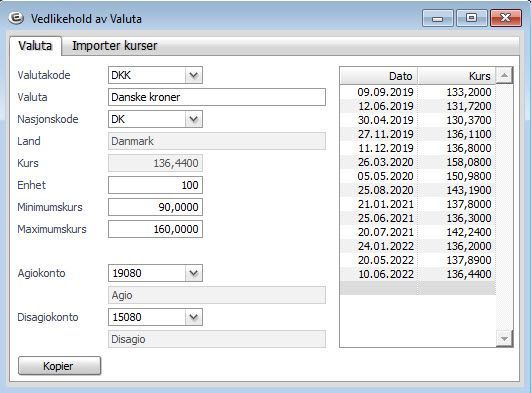This screenshot has height=393, width=531.
Task: Sort by the Kurs column header
Action: [456, 76]
